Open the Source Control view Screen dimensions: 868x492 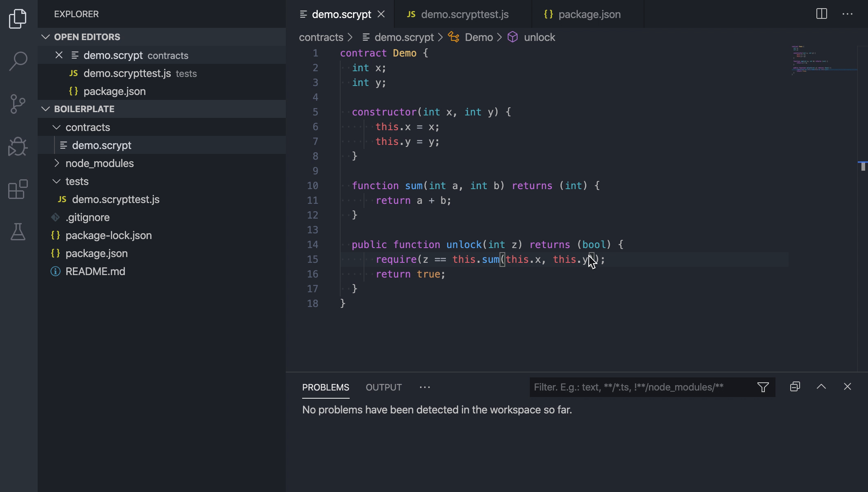tap(18, 104)
